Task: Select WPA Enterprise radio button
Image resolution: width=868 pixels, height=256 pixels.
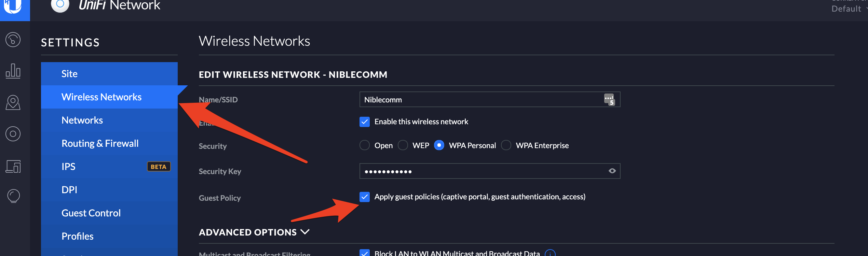Action: 506,145
